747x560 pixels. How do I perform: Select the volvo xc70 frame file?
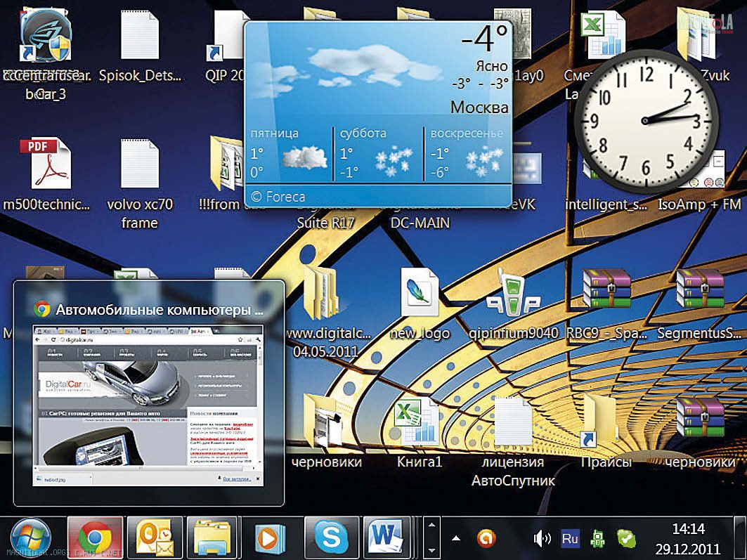[x=140, y=184]
